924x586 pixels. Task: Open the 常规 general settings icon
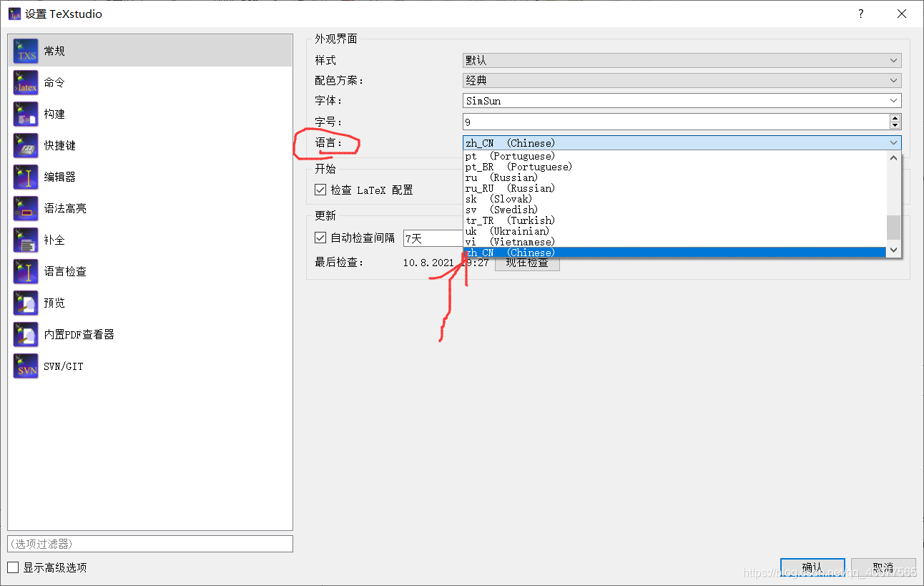[26, 51]
